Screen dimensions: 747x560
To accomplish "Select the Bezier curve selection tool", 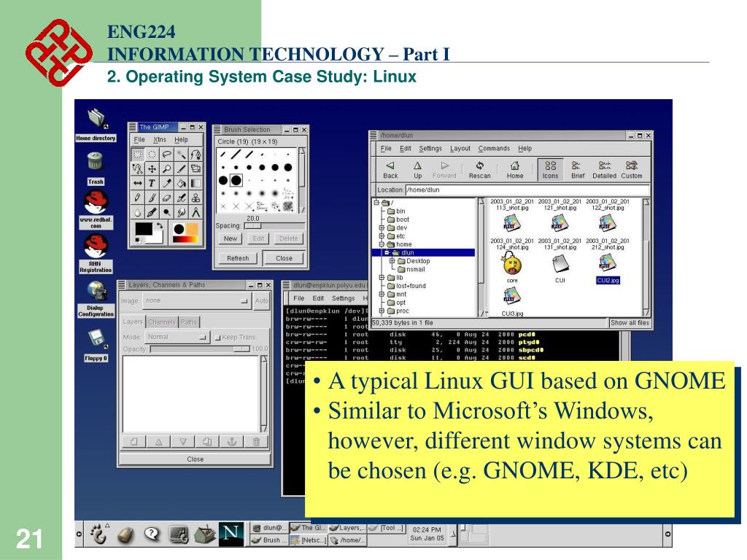I will coord(196,155).
